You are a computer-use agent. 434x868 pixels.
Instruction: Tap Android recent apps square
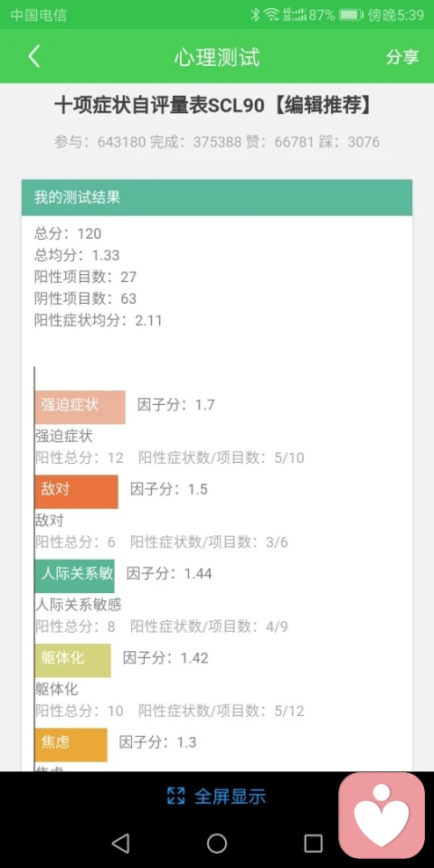pos(314,843)
